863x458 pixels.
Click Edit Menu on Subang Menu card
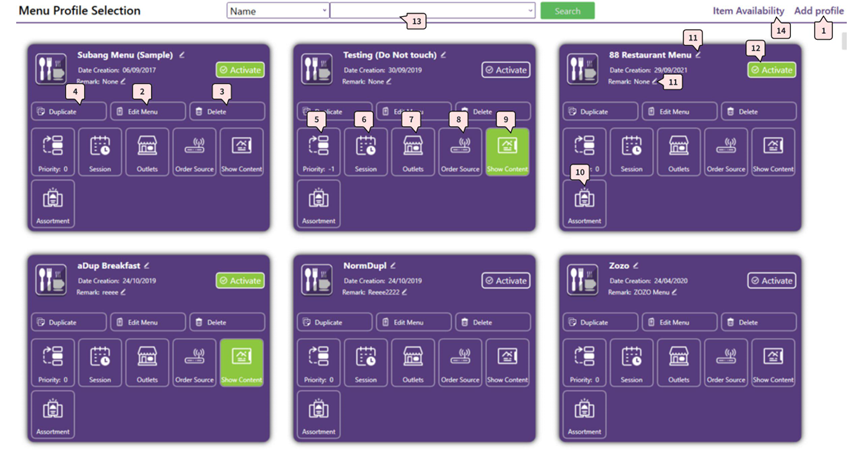[x=147, y=112]
